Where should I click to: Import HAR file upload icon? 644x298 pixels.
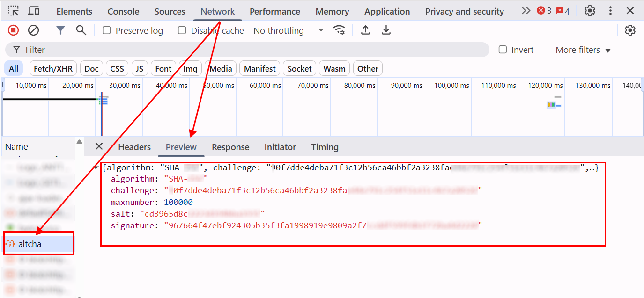point(365,30)
